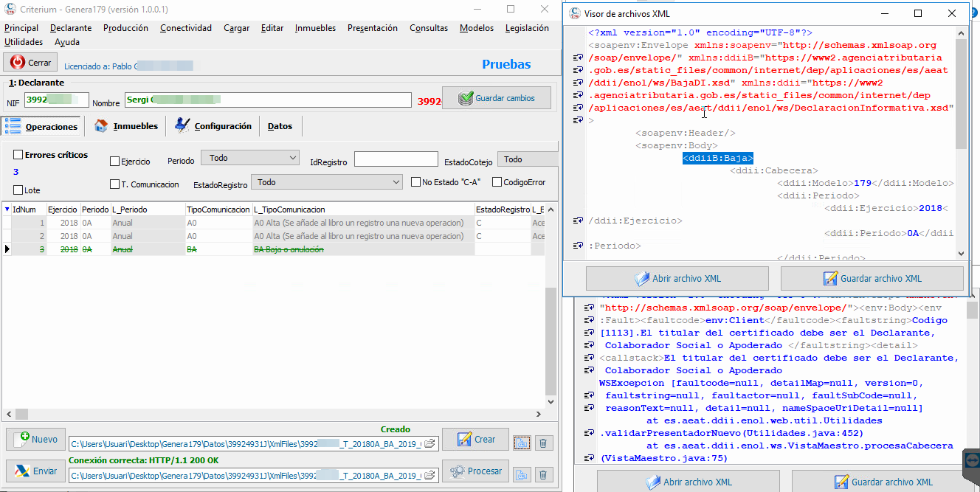
Task: Open folder icon in the Creado path field
Action: tap(429, 443)
